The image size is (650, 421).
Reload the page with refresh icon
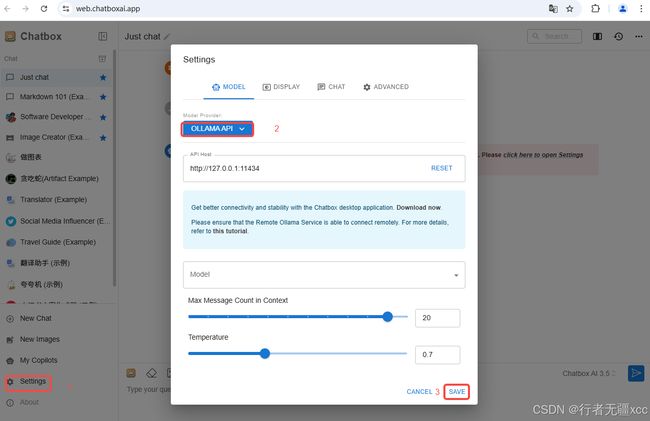(x=44, y=8)
